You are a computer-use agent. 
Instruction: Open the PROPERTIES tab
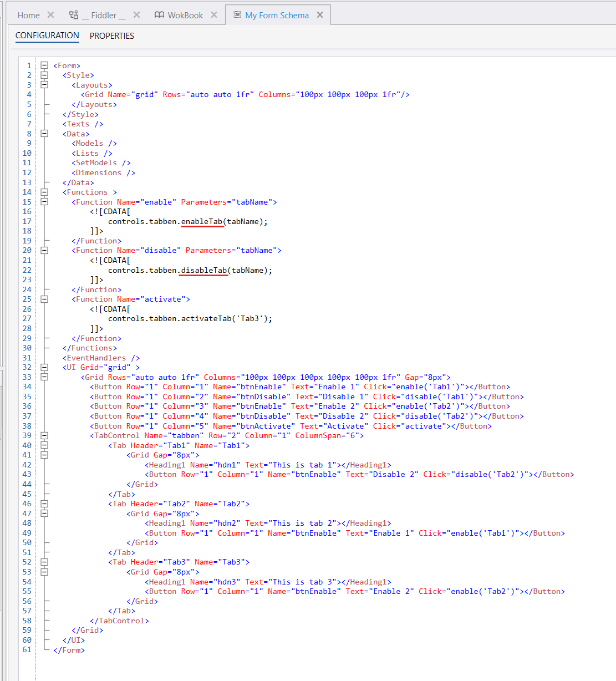112,36
